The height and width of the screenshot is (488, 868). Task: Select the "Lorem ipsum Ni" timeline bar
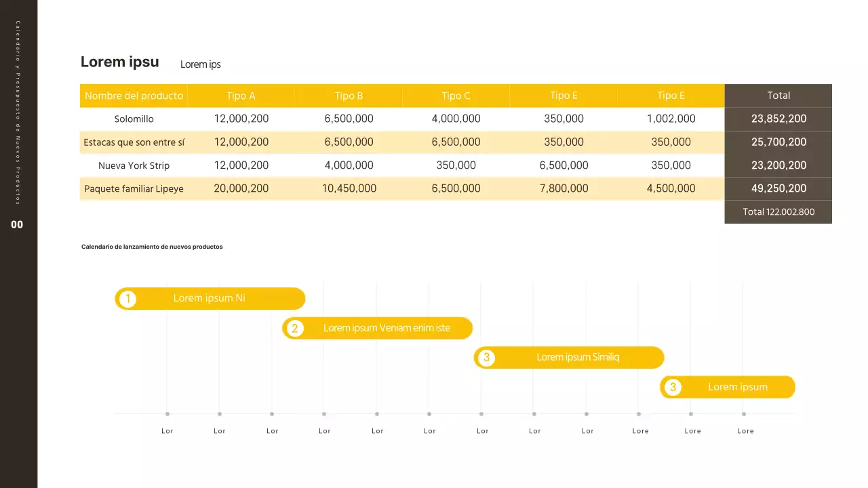point(210,298)
